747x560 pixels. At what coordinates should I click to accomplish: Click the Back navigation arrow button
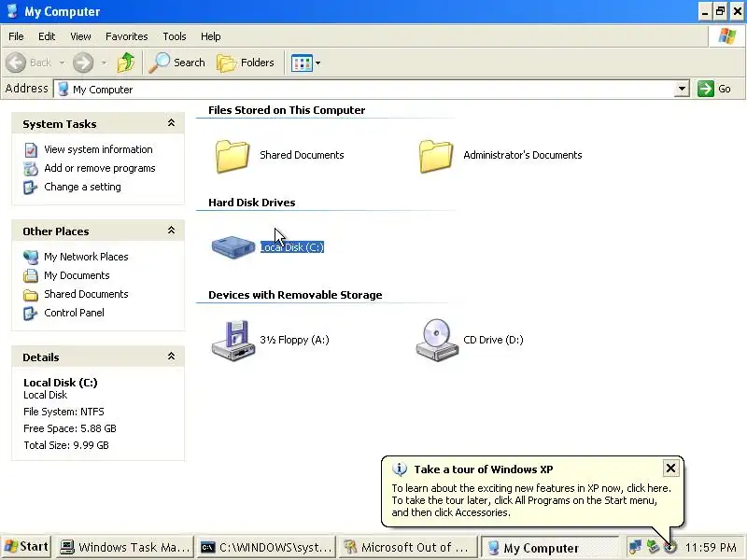pos(16,63)
